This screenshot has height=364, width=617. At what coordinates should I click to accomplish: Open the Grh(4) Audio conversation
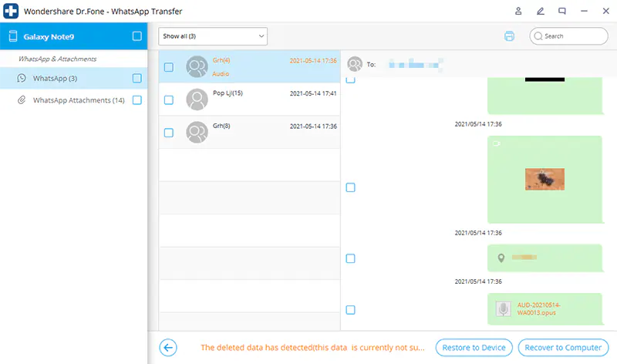pyautogui.click(x=249, y=66)
